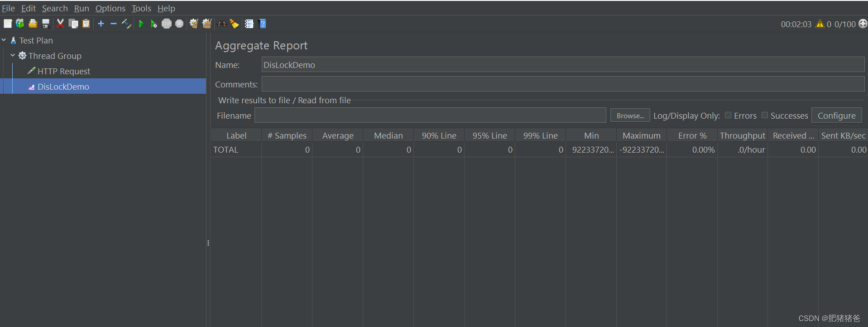Image resolution: width=868 pixels, height=327 pixels.
Task: Click the warning triangle log icon
Action: [820, 24]
